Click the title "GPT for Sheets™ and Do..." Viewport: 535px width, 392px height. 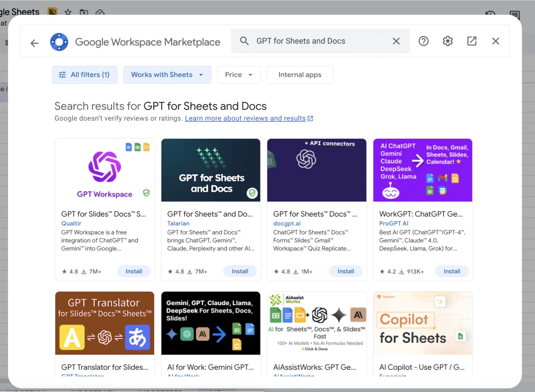(x=210, y=214)
